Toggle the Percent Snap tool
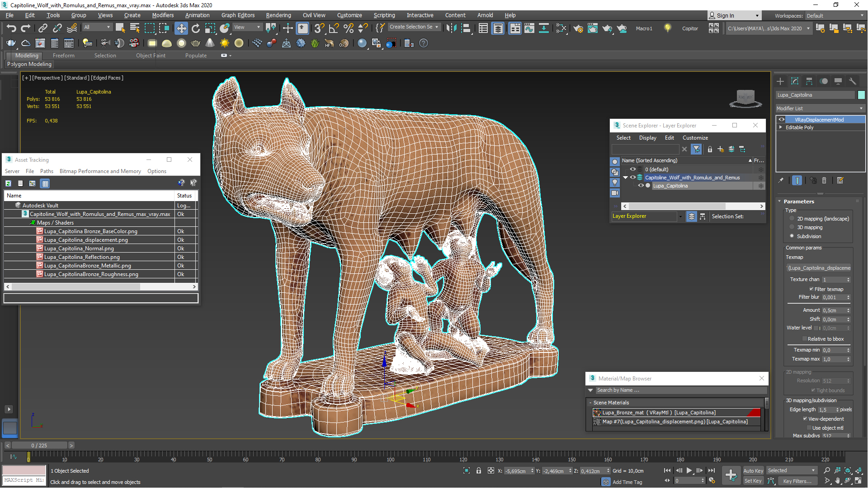 348,28
